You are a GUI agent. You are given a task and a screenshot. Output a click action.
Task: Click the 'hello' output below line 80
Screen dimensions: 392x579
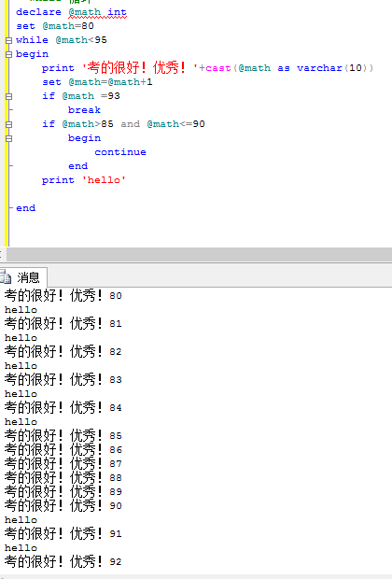pos(21,310)
